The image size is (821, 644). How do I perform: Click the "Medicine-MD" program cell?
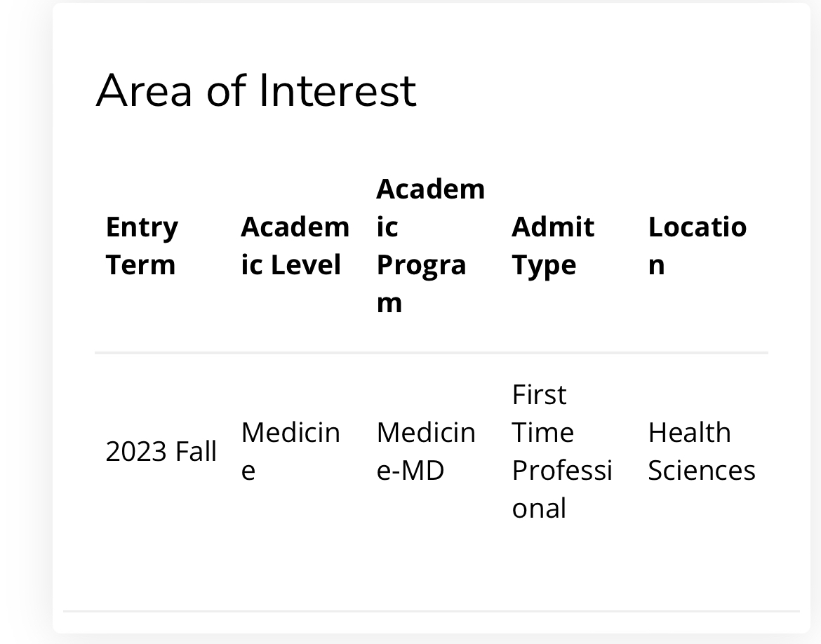426,451
